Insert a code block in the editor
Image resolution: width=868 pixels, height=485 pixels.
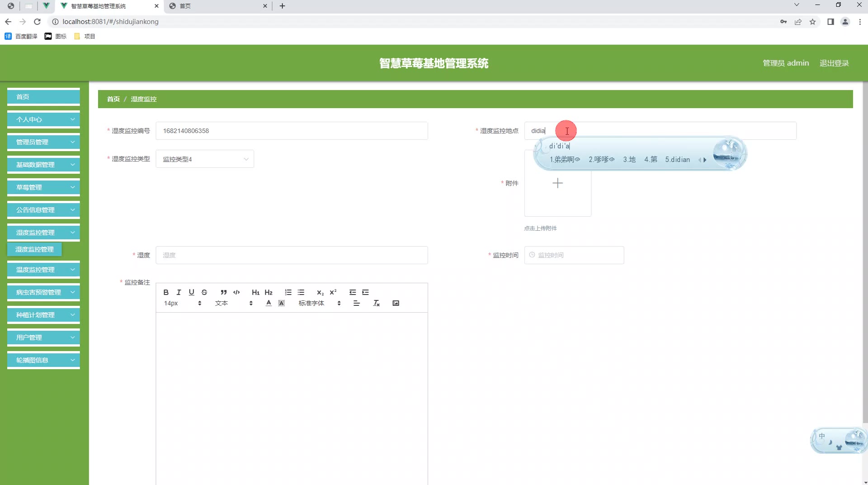click(x=236, y=292)
